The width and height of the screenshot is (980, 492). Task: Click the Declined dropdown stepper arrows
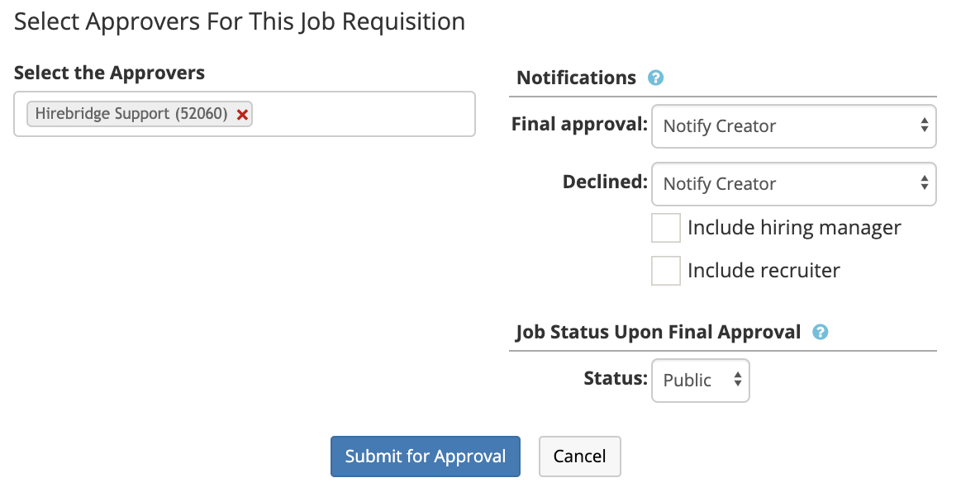(923, 183)
